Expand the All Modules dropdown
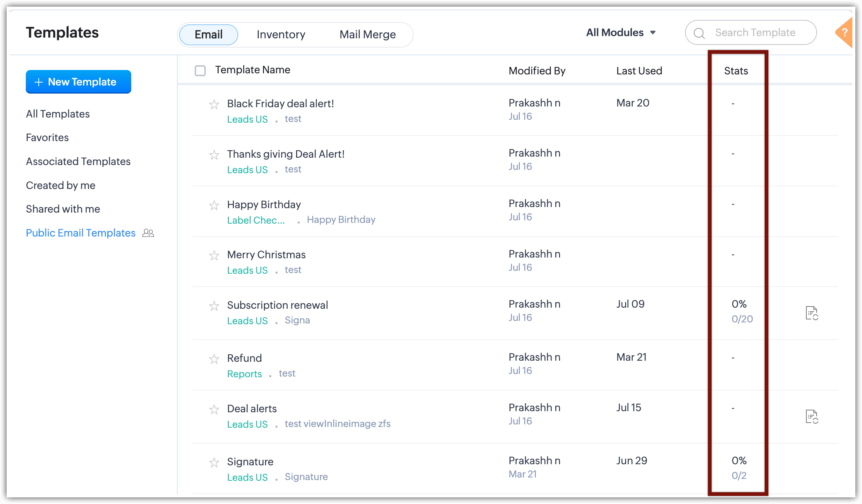Screen dimensions: 862x504 (621, 33)
